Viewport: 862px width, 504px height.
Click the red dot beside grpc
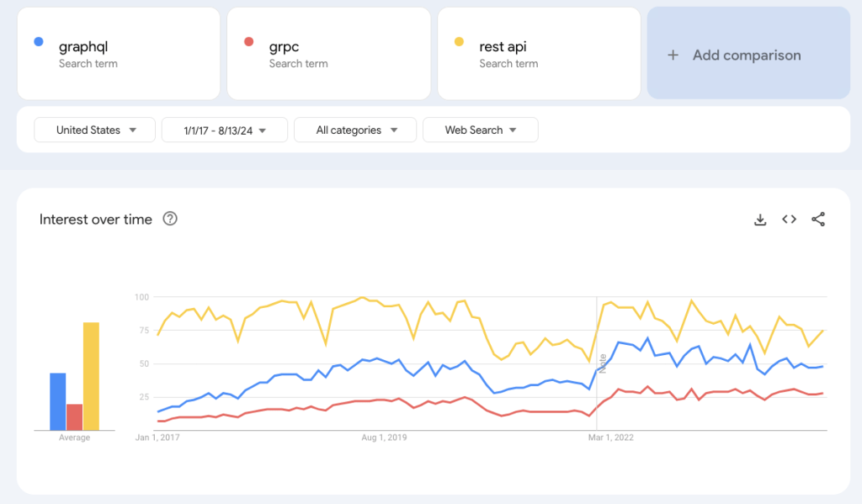click(249, 41)
